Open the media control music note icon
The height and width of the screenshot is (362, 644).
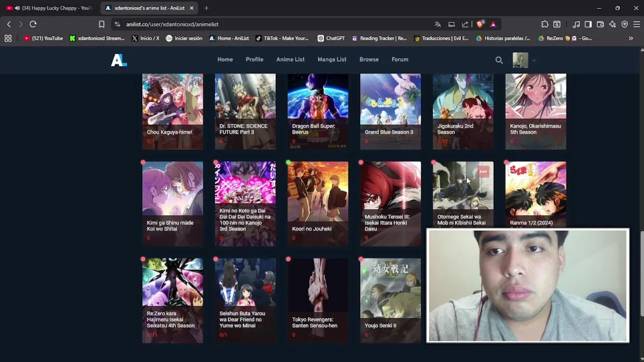click(576, 24)
